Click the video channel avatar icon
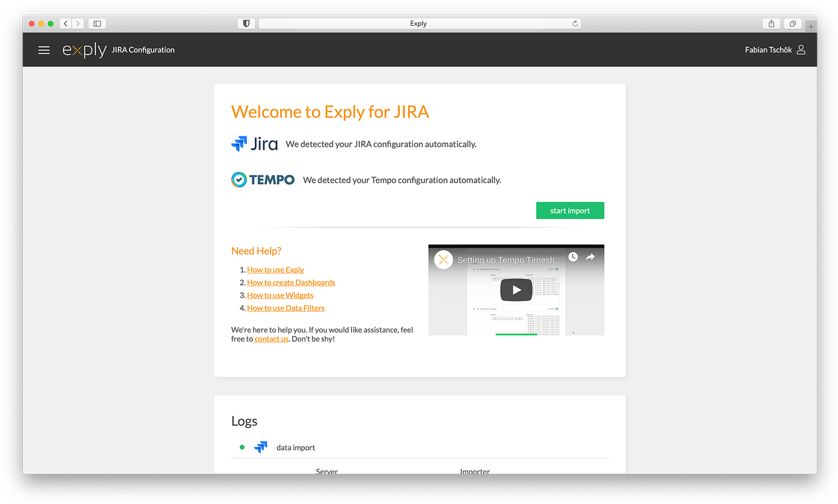Screen dimensions: 838x504 [x=444, y=259]
